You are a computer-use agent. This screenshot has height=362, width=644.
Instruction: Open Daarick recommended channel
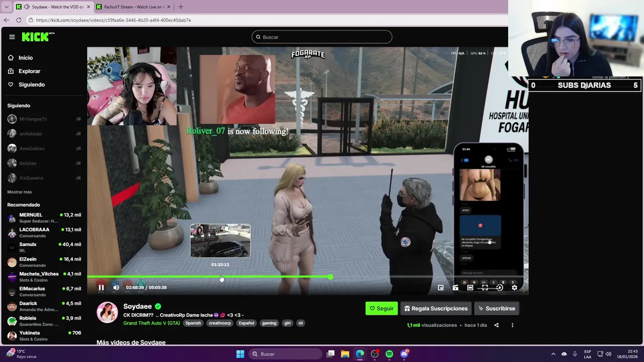(x=44, y=306)
